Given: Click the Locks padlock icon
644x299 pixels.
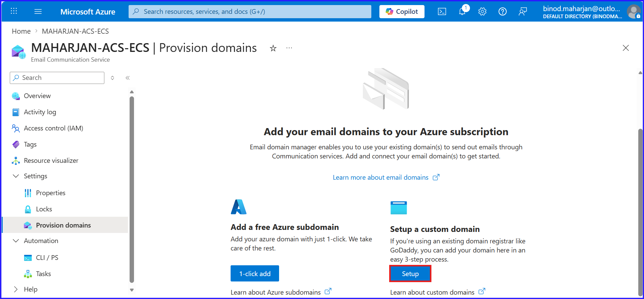Looking at the screenshot, I should 28,209.
